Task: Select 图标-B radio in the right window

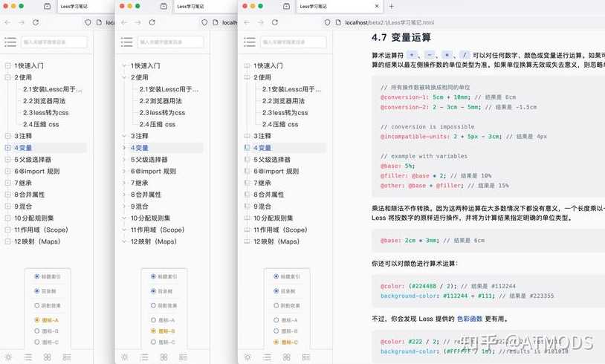Action: (276, 331)
